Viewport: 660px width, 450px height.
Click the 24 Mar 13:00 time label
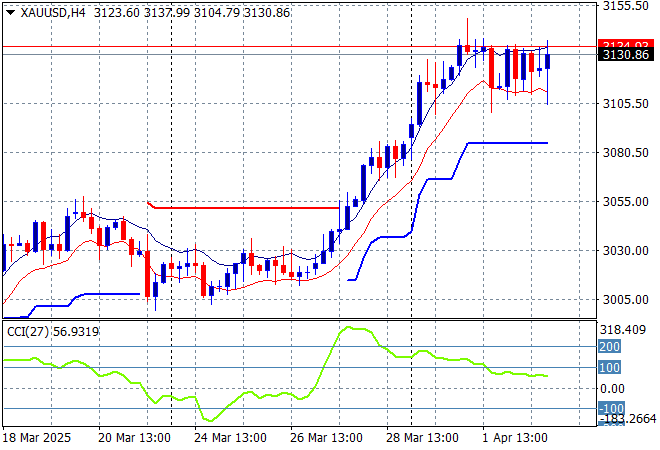coord(232,438)
